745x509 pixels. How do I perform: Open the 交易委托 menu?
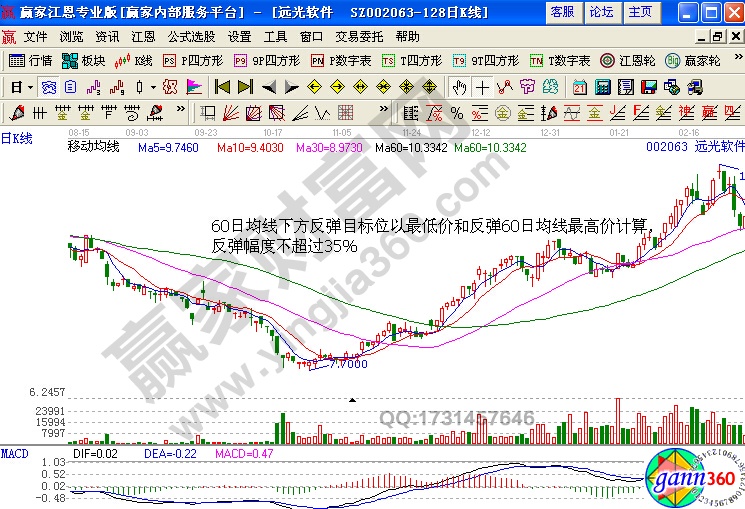[x=359, y=36]
